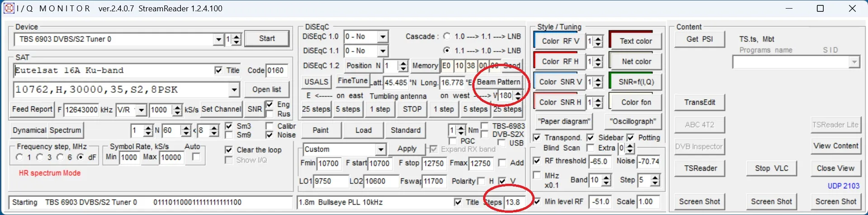This screenshot has width=868, height=215.
Task: Enable the Calibr checkbox
Action: tap(270, 126)
